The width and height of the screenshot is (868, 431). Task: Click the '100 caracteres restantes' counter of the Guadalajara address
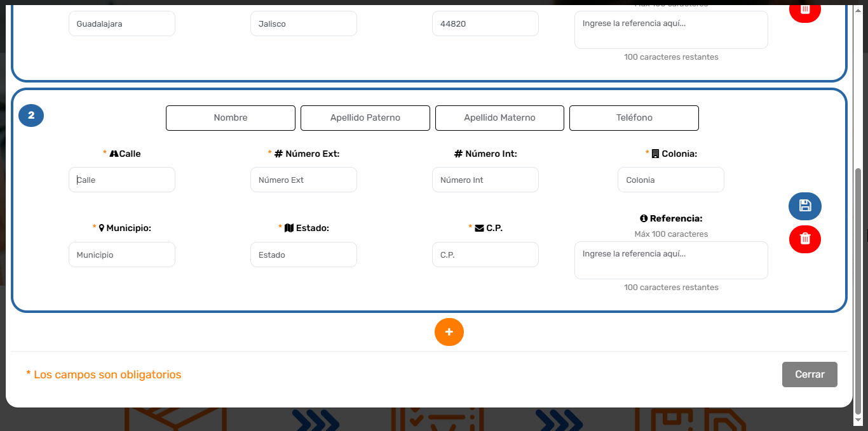671,57
